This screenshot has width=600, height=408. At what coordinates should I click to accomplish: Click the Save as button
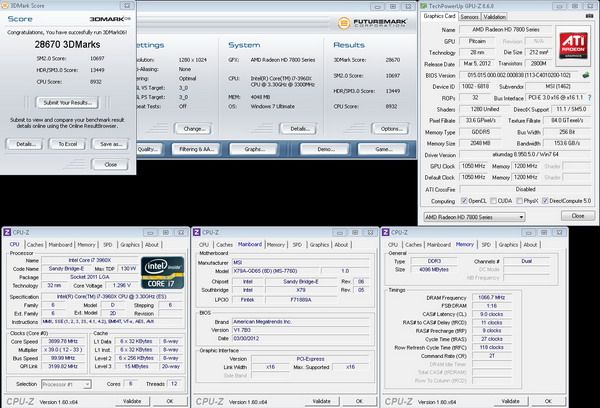110,144
